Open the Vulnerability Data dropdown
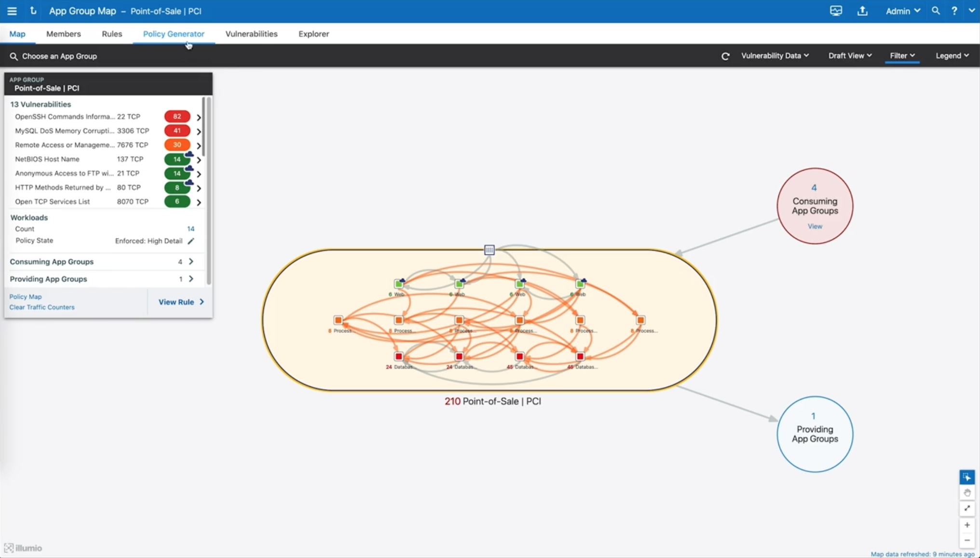980x558 pixels. [x=775, y=56]
